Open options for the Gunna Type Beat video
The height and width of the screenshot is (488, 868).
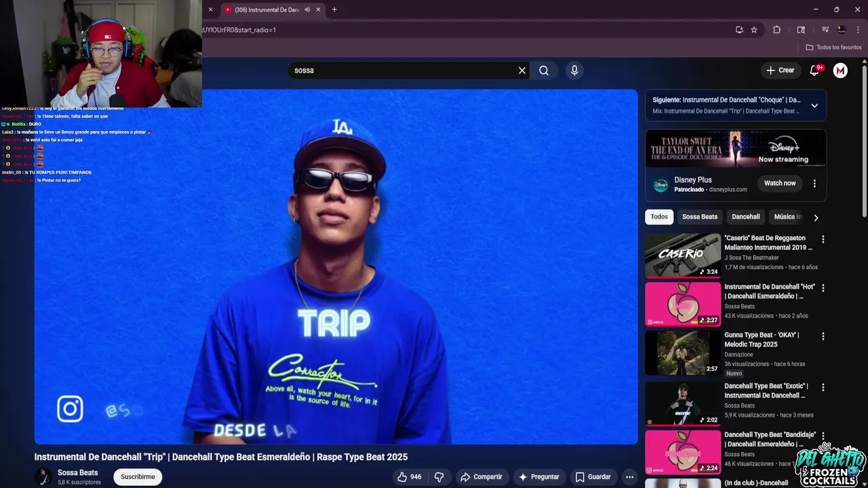tap(823, 336)
